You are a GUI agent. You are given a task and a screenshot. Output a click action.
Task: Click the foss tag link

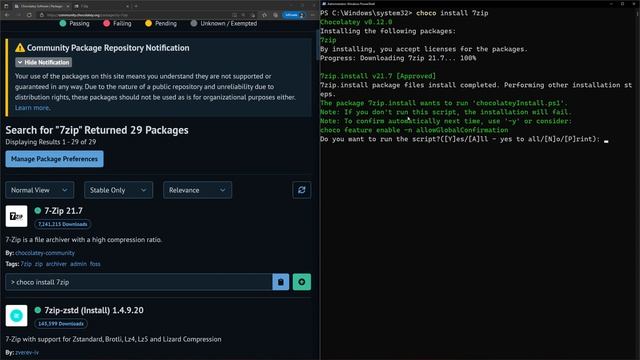(95, 264)
